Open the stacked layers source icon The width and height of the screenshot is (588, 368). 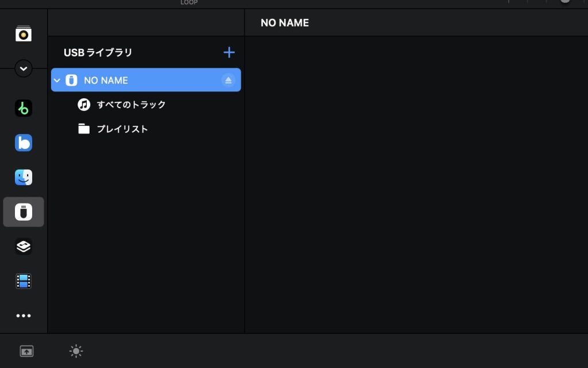[24, 247]
